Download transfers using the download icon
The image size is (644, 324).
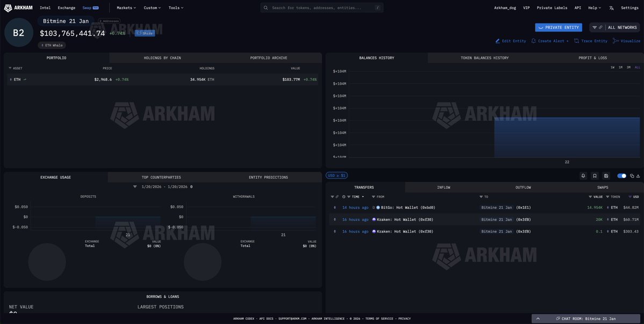point(638,175)
